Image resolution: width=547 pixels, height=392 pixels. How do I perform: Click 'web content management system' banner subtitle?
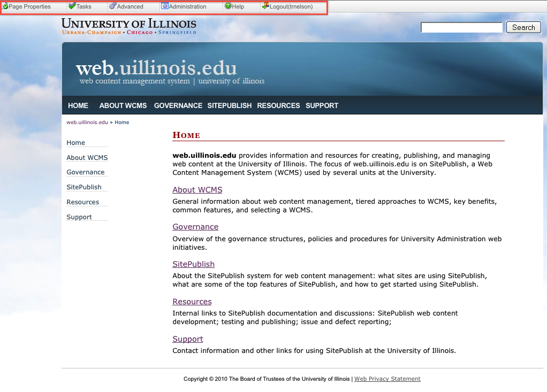coord(135,81)
